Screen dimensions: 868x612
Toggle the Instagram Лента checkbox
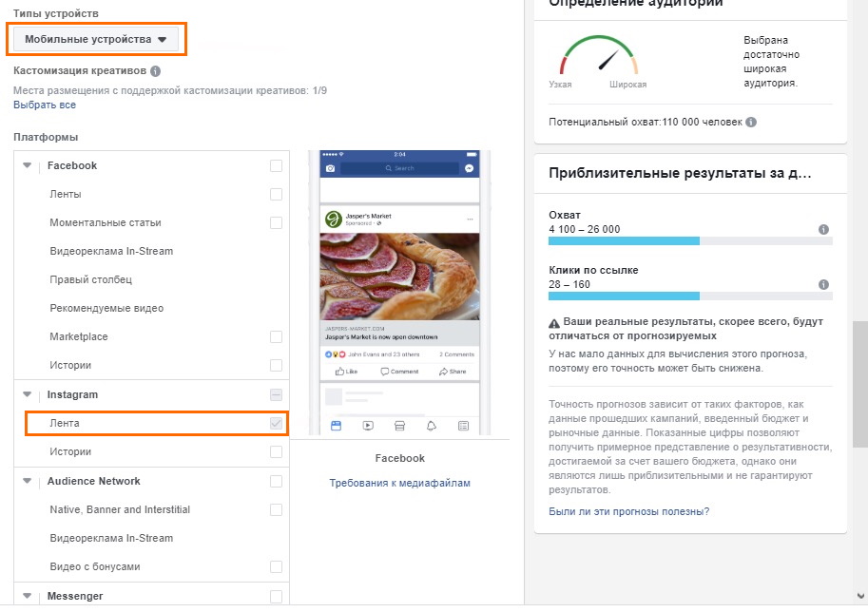(276, 423)
